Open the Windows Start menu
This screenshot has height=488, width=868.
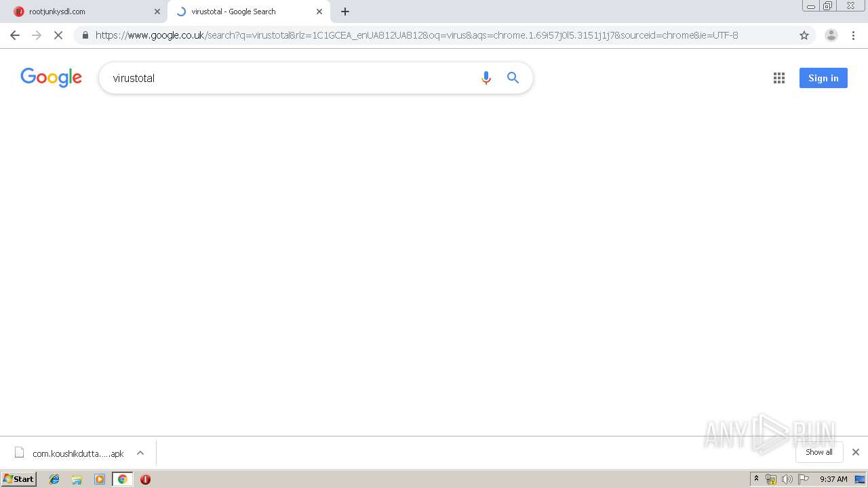point(19,479)
